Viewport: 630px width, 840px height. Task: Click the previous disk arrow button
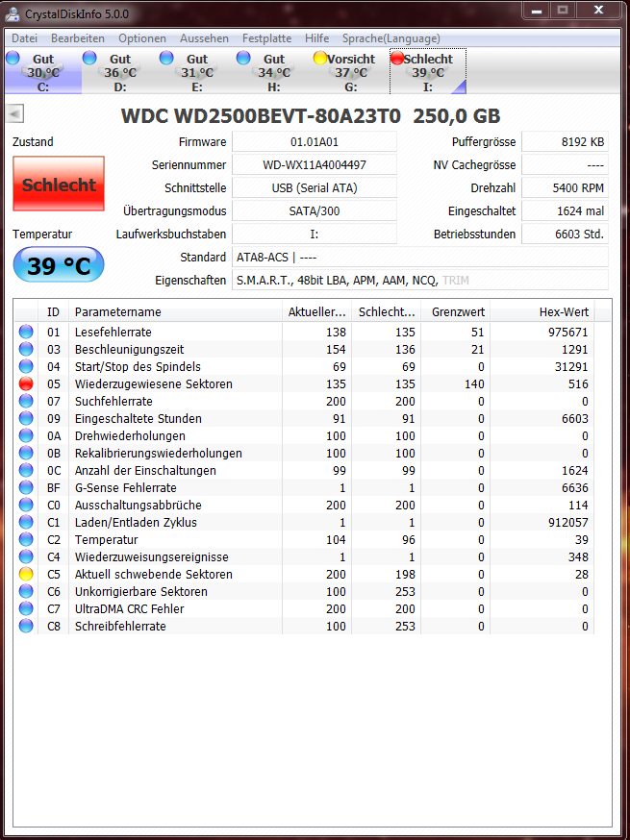point(15,113)
